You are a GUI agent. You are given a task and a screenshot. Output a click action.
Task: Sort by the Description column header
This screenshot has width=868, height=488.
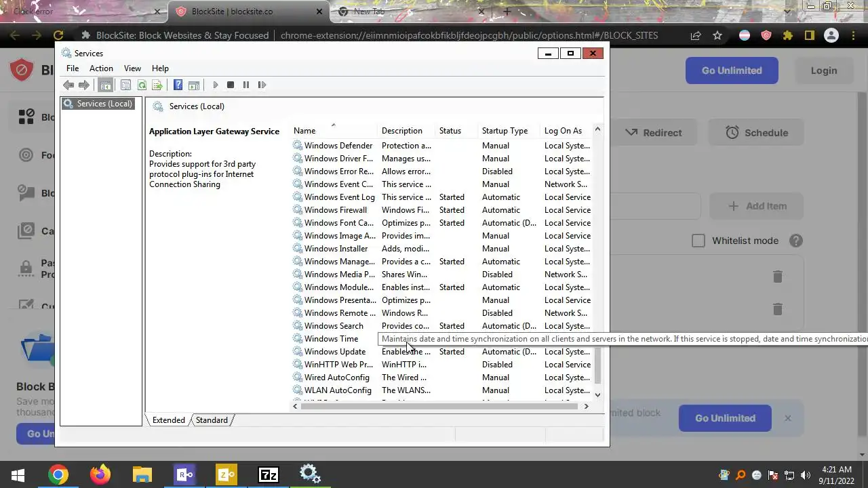click(407, 131)
